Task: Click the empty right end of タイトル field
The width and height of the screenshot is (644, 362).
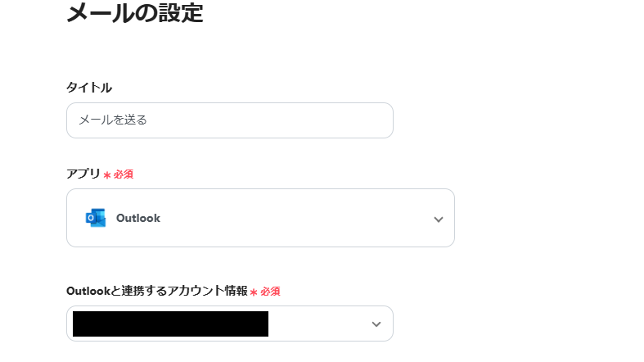Action: (360, 120)
